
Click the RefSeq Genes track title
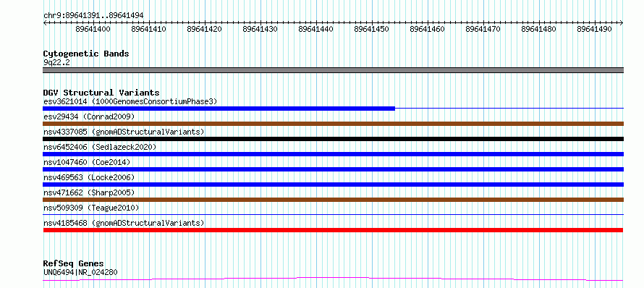[x=74, y=263]
